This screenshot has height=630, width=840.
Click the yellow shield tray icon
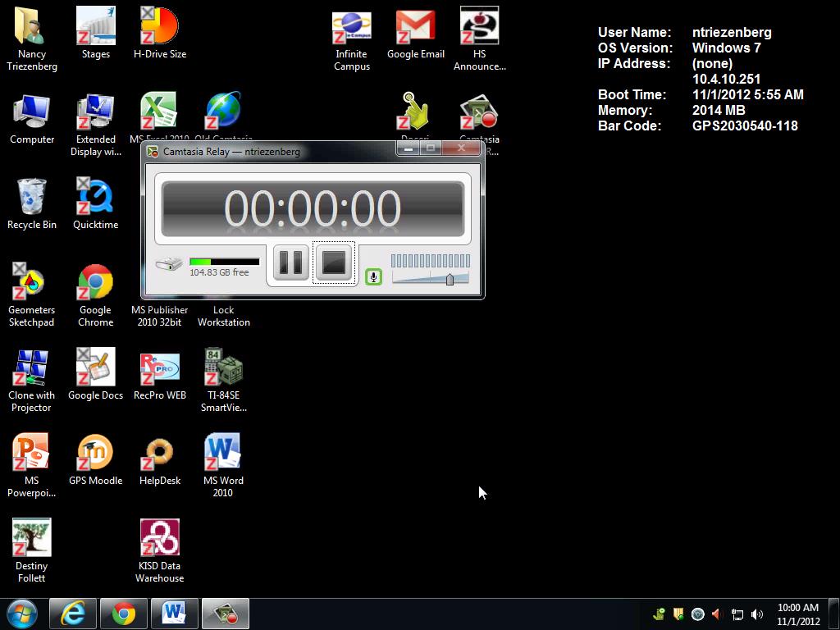(678, 614)
